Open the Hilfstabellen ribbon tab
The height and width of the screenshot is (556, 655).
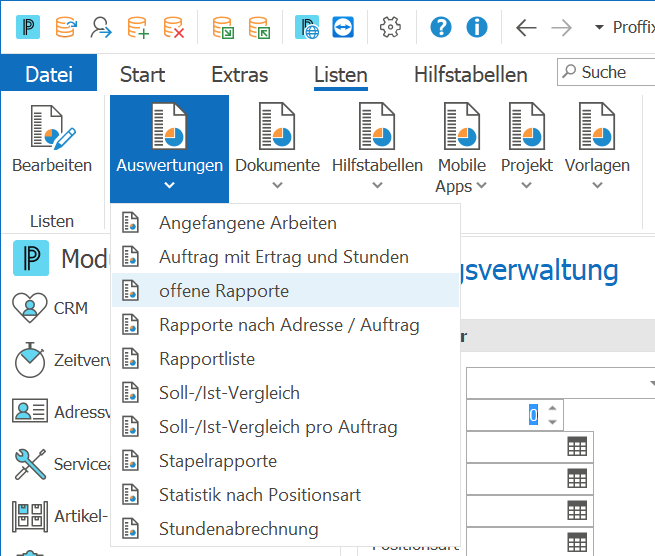470,75
